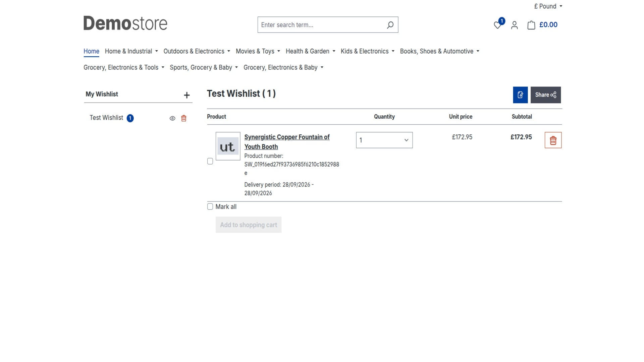Open Grocery, Electronics & Tools navigation item
The width and height of the screenshot is (644, 362).
124,67
